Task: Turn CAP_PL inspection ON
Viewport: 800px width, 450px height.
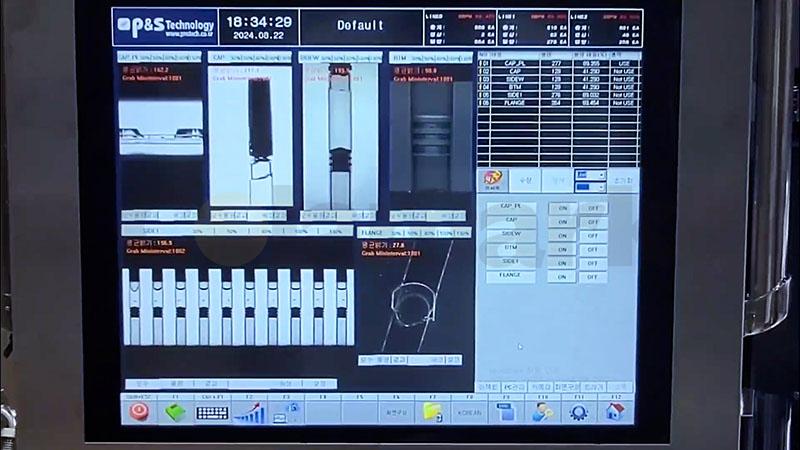Action: (x=562, y=208)
